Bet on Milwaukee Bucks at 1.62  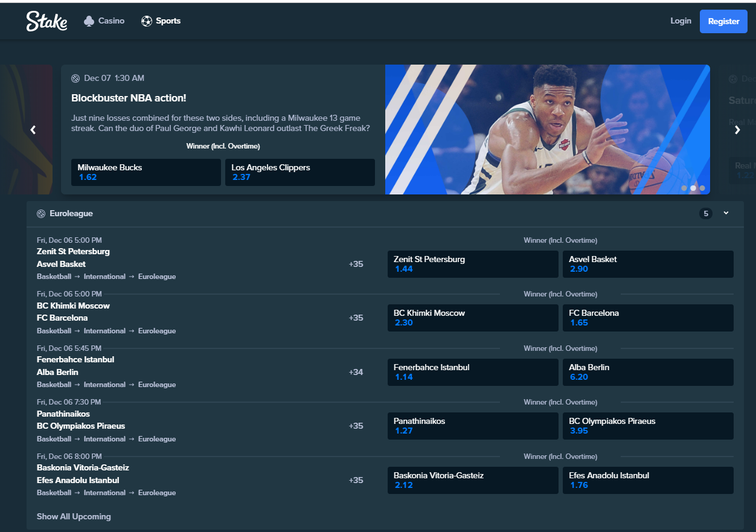tap(146, 172)
